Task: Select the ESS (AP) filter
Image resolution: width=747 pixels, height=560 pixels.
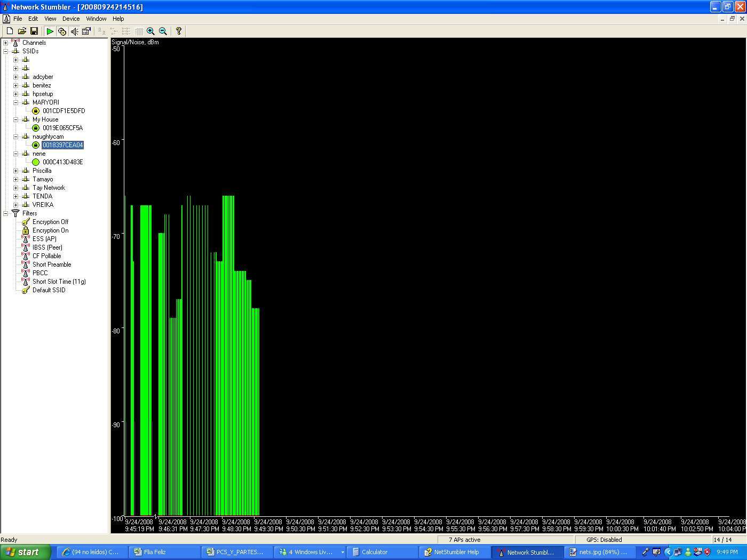Action: 44,239
